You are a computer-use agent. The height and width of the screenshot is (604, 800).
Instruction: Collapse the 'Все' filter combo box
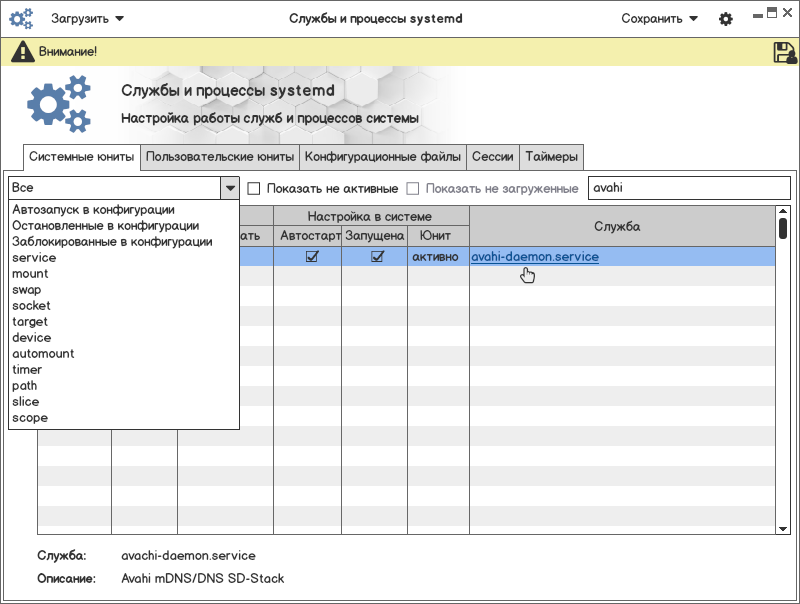(230, 188)
